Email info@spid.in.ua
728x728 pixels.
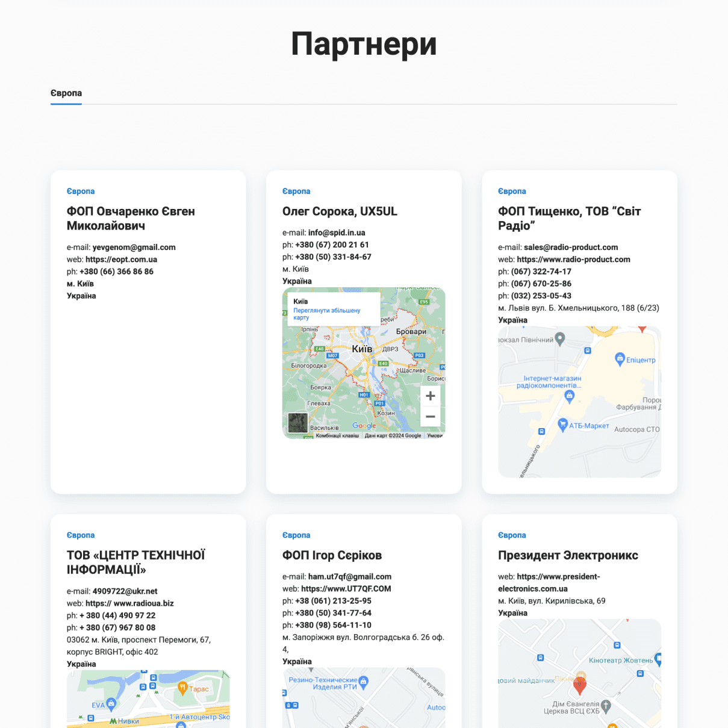point(336,232)
